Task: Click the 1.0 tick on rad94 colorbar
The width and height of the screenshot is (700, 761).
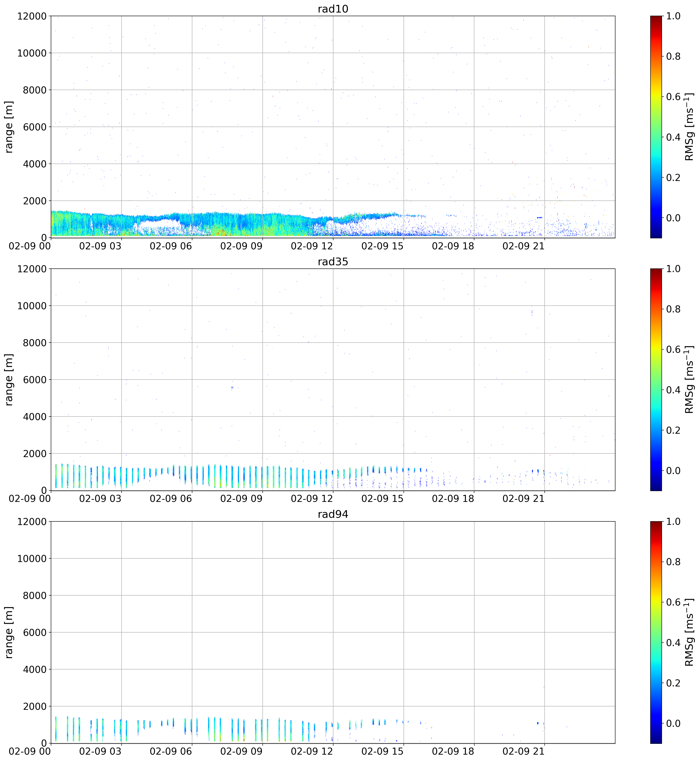Action: (x=673, y=521)
